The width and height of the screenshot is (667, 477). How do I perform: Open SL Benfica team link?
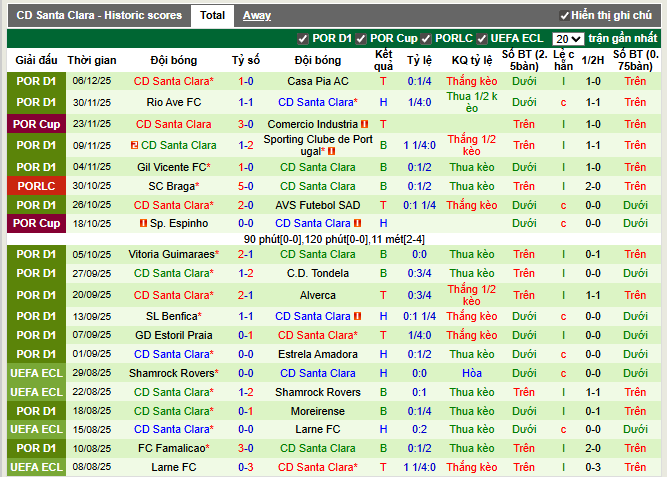point(171,317)
